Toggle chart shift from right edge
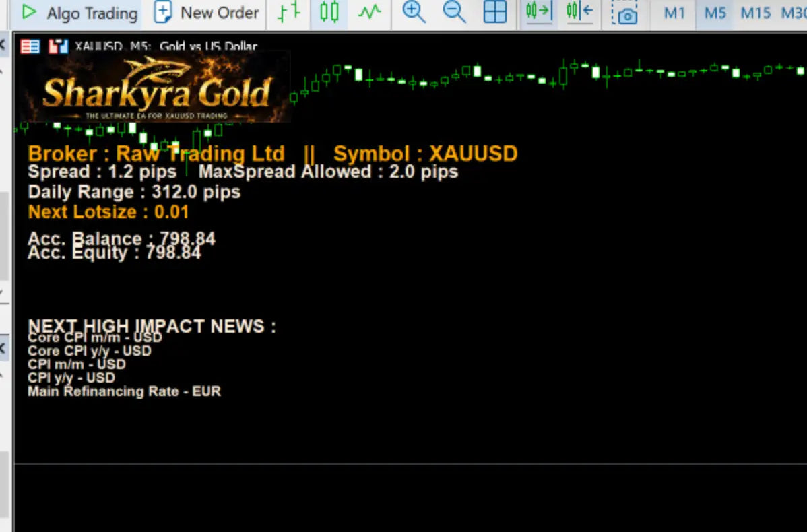Viewport: 807px width, 532px height. click(579, 12)
